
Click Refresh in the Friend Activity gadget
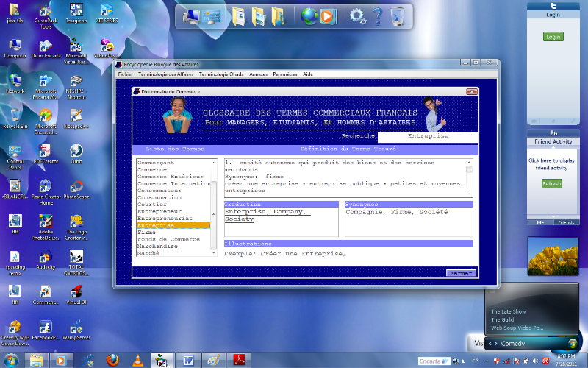pos(552,183)
